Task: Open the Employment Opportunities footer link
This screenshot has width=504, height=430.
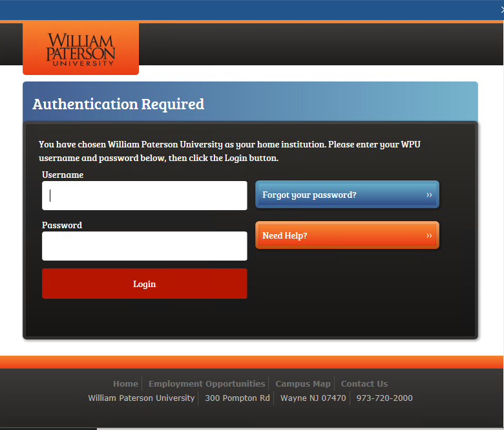Action: click(207, 383)
